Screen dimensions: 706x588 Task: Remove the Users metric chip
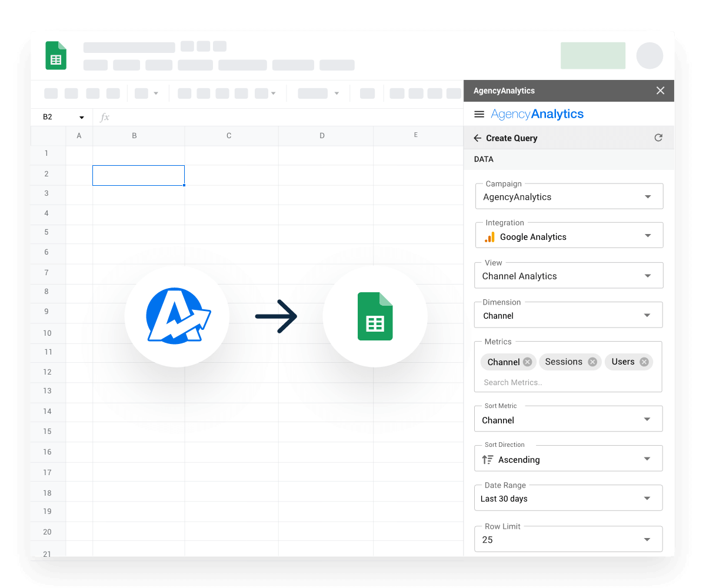pos(644,362)
